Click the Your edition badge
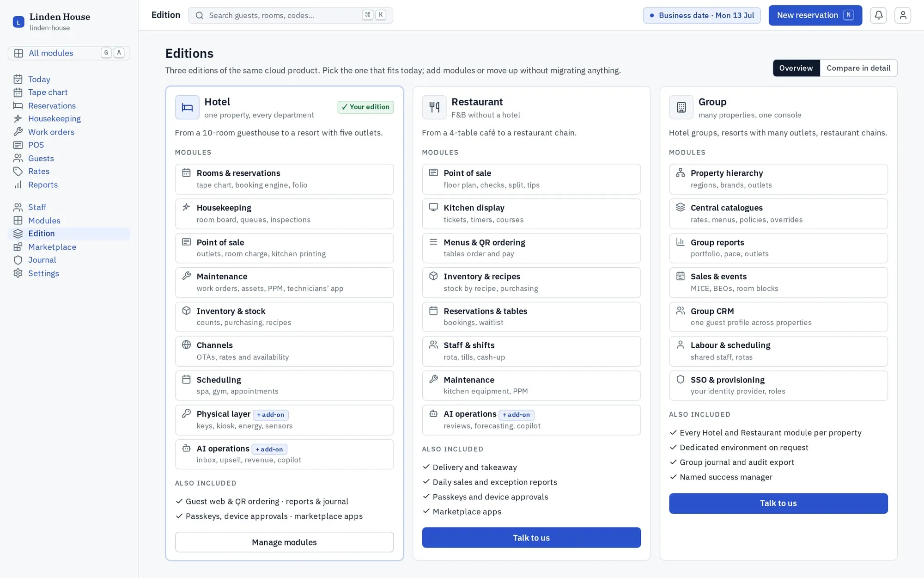The width and height of the screenshot is (924, 578). [x=365, y=107]
